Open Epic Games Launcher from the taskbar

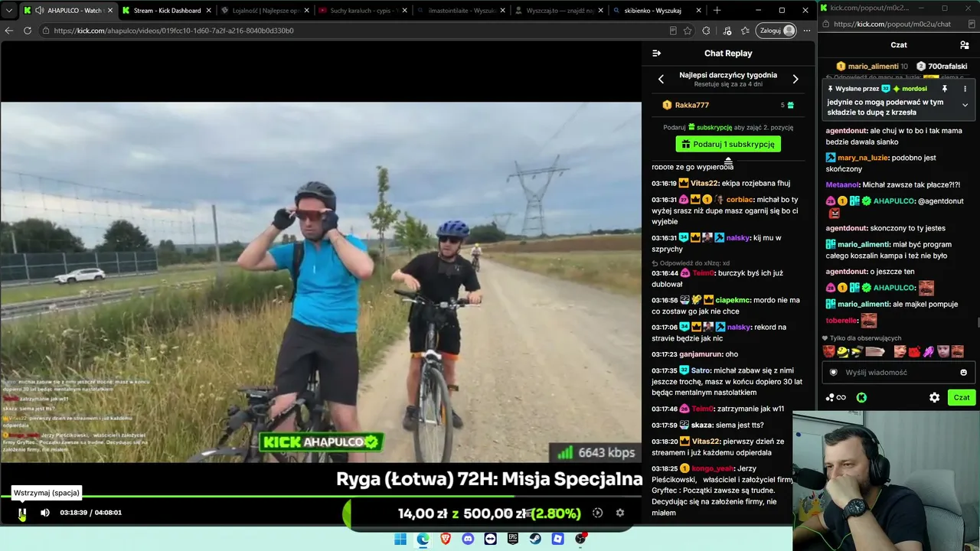click(513, 539)
